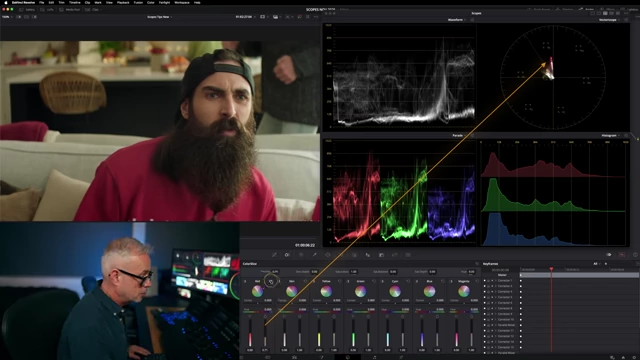Open the Keyframes All filter dropdown
This screenshot has height=360, width=640.
pyautogui.click(x=597, y=264)
